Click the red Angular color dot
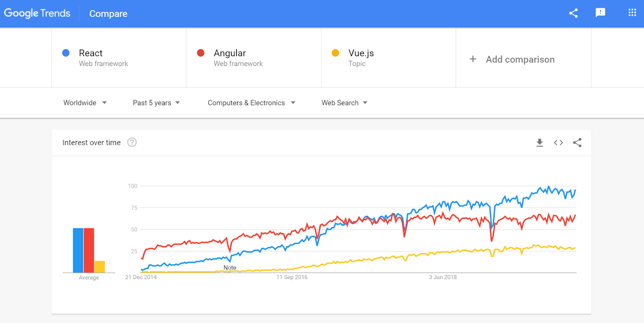The width and height of the screenshot is (644, 323). pyautogui.click(x=200, y=53)
